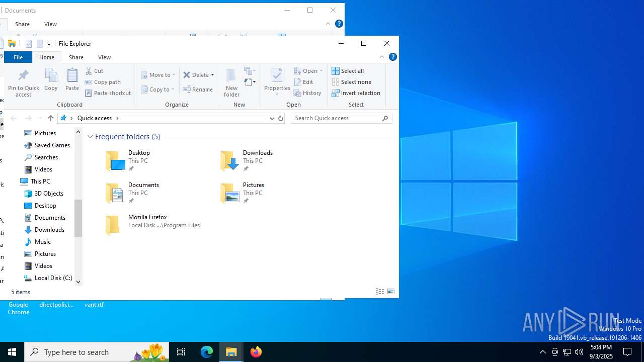Screen dimensions: 644x362
Task: Click navigation pane scroll down arrow
Action: [78, 282]
